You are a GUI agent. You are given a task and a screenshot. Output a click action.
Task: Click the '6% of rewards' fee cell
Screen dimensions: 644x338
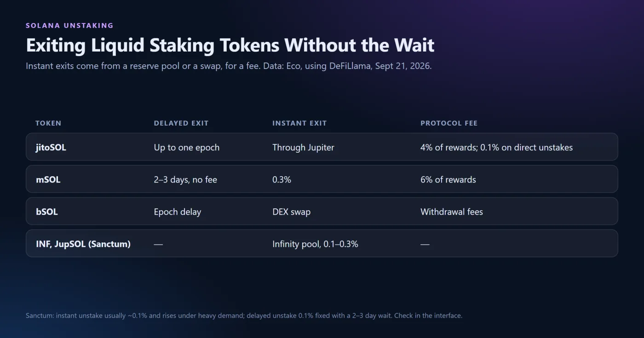coord(448,180)
